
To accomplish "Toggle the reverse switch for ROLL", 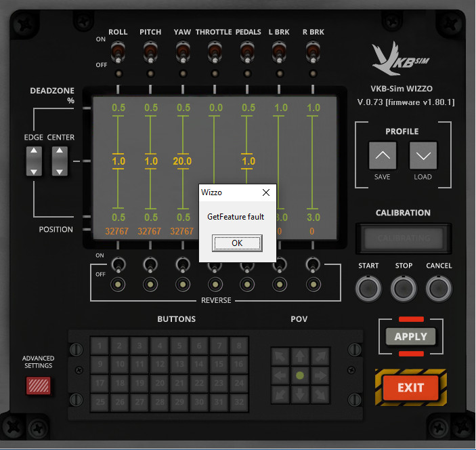I will point(118,265).
